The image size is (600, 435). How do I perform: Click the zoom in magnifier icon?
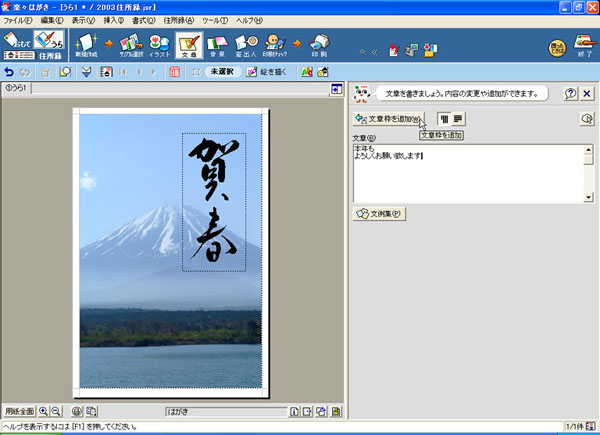click(44, 411)
